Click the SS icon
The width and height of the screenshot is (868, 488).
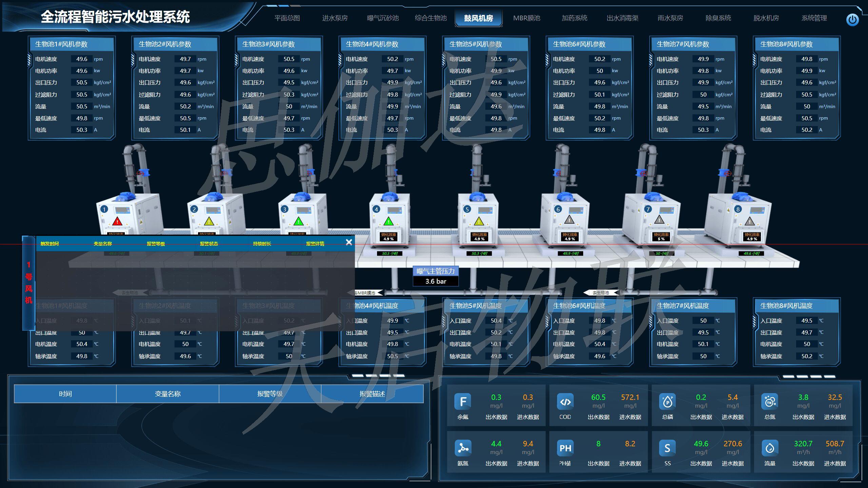click(668, 448)
